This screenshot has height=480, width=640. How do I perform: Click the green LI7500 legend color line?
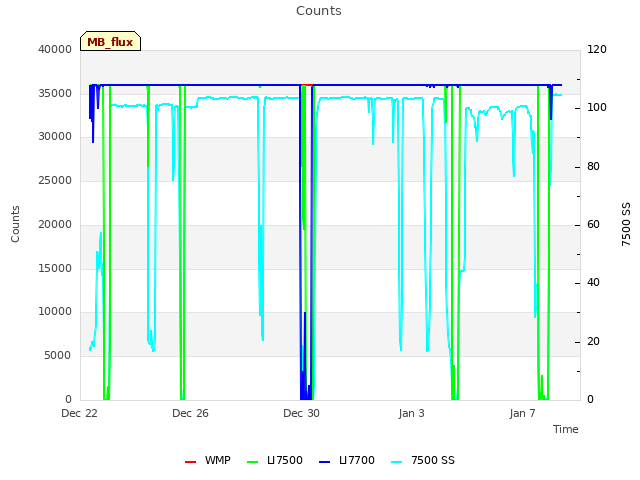(253, 462)
